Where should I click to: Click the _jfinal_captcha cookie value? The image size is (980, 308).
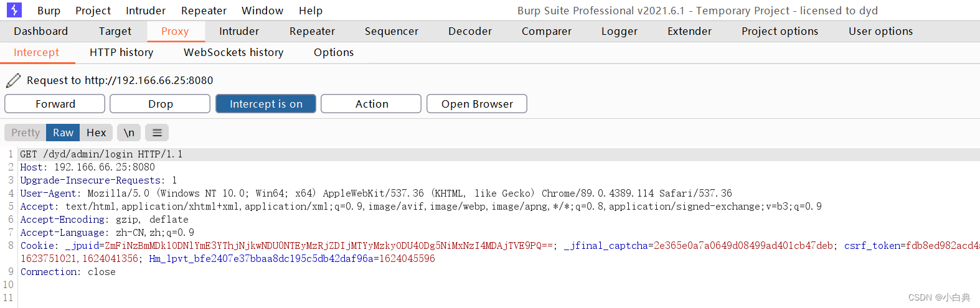pyautogui.click(x=743, y=246)
